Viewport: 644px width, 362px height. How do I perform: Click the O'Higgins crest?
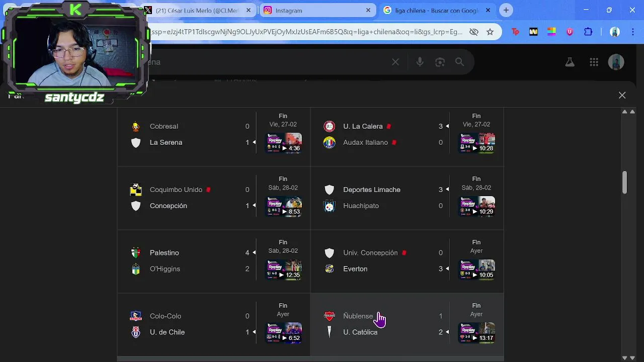[136, 269]
